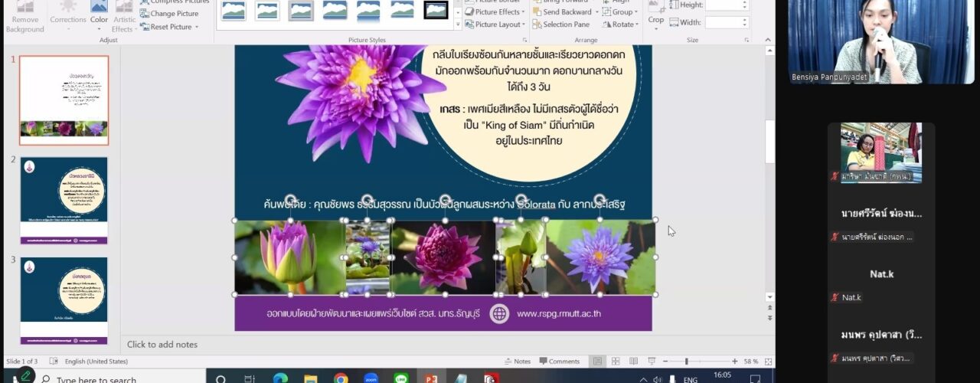Click Change Picture in Adjust group
980x383 pixels.
pos(168,14)
